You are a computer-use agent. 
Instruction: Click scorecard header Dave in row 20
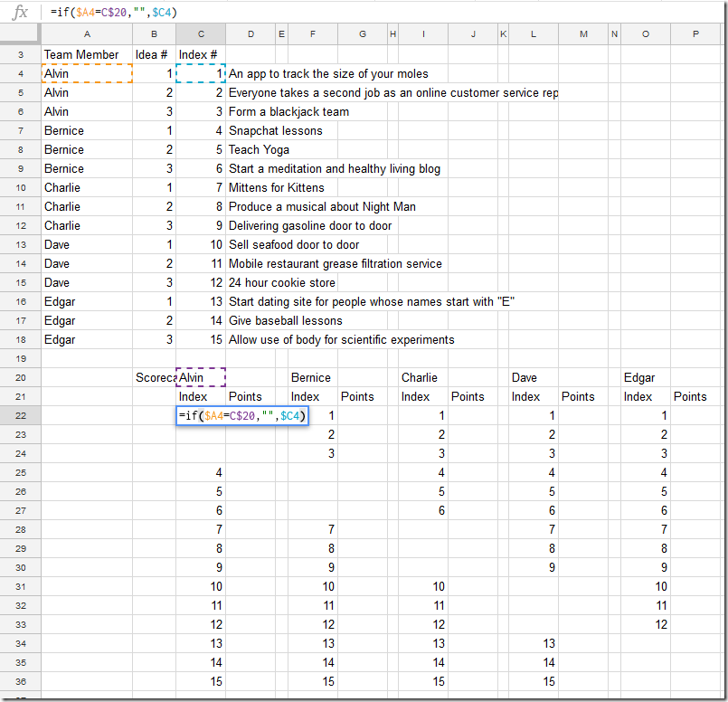(534, 378)
